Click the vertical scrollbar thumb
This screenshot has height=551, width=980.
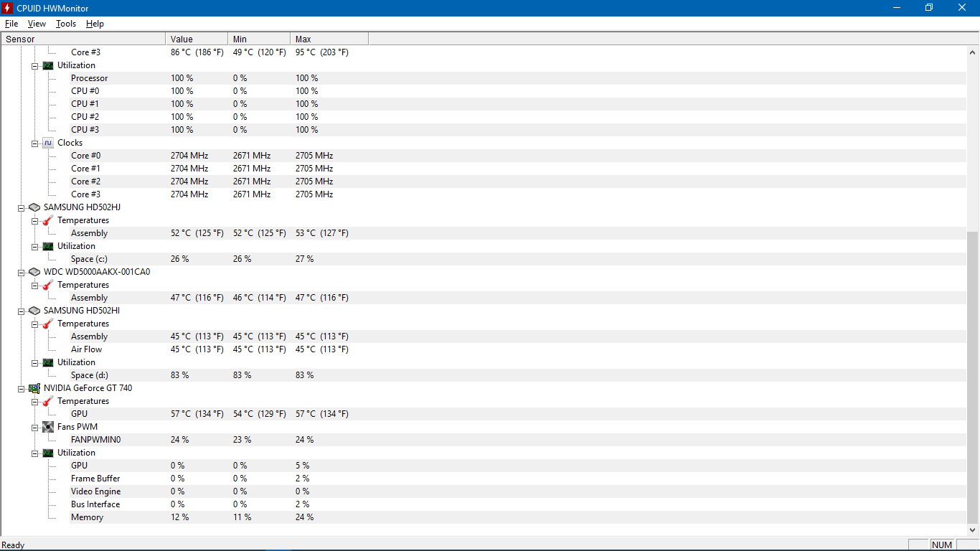click(973, 377)
